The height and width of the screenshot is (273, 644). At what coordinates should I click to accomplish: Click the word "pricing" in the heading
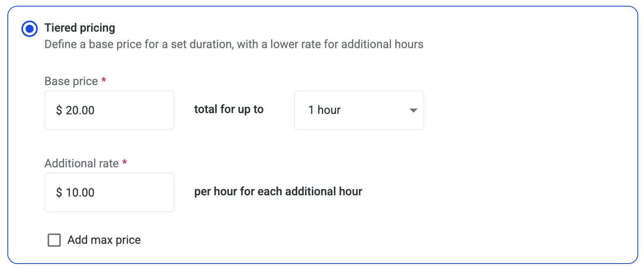[x=97, y=28]
